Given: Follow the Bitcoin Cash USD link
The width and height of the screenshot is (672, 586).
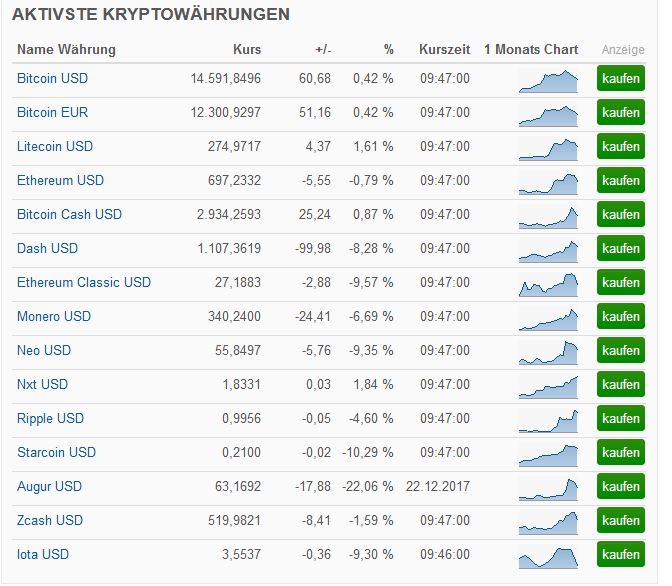Looking at the screenshot, I should tap(69, 214).
